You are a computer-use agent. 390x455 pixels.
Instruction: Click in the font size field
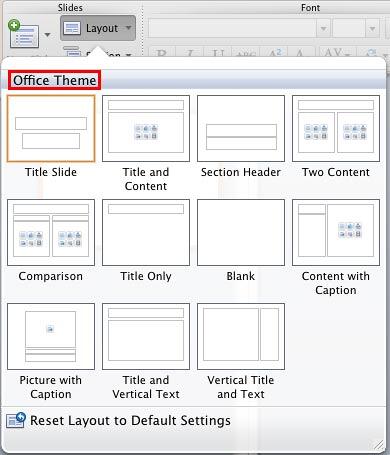[349, 28]
